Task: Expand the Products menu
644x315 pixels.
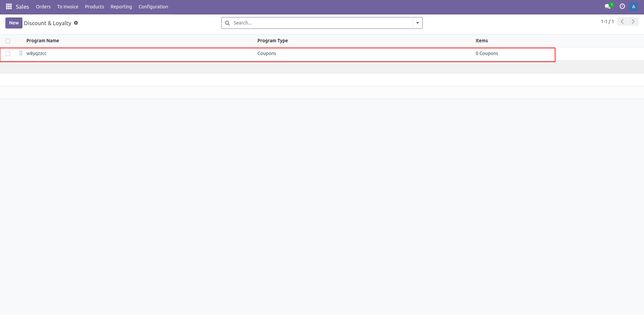Action: (x=94, y=7)
